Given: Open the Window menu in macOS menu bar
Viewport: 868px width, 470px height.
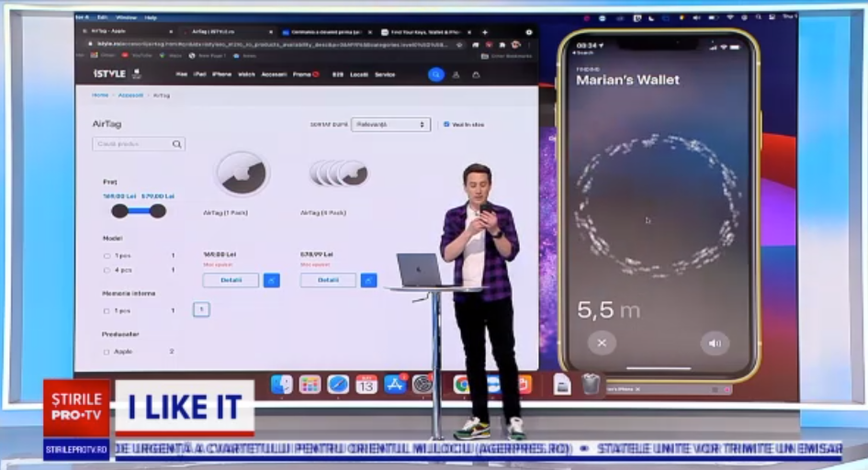Looking at the screenshot, I should tap(127, 17).
